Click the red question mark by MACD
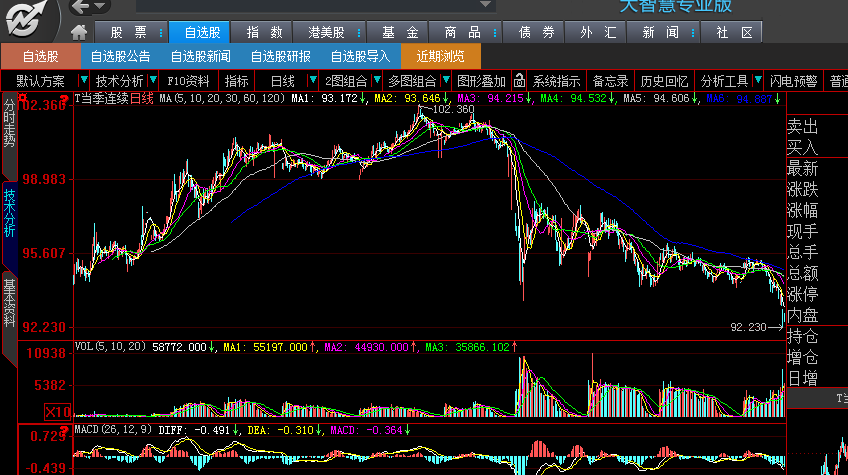The width and height of the screenshot is (848, 475). pyautogui.click(x=65, y=430)
